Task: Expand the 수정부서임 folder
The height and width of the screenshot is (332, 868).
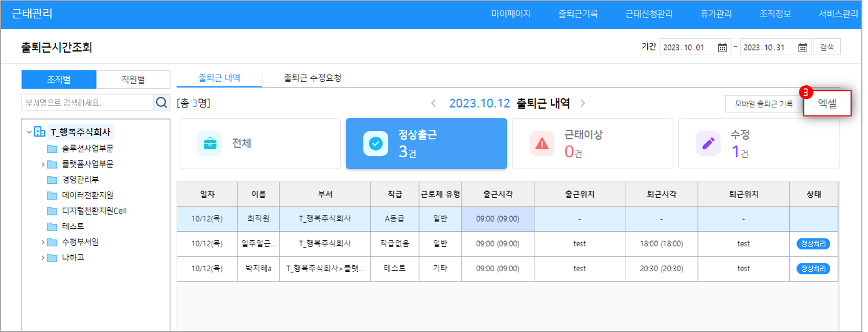Action: click(43, 242)
